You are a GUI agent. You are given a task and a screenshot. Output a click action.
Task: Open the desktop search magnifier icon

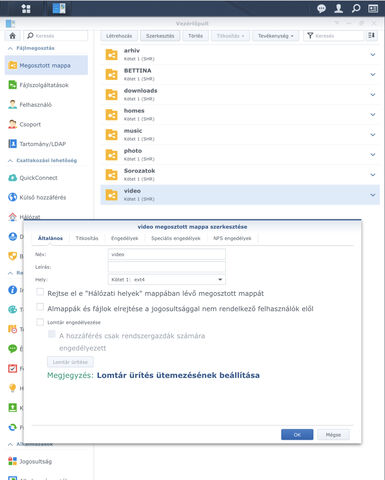pos(356,8)
